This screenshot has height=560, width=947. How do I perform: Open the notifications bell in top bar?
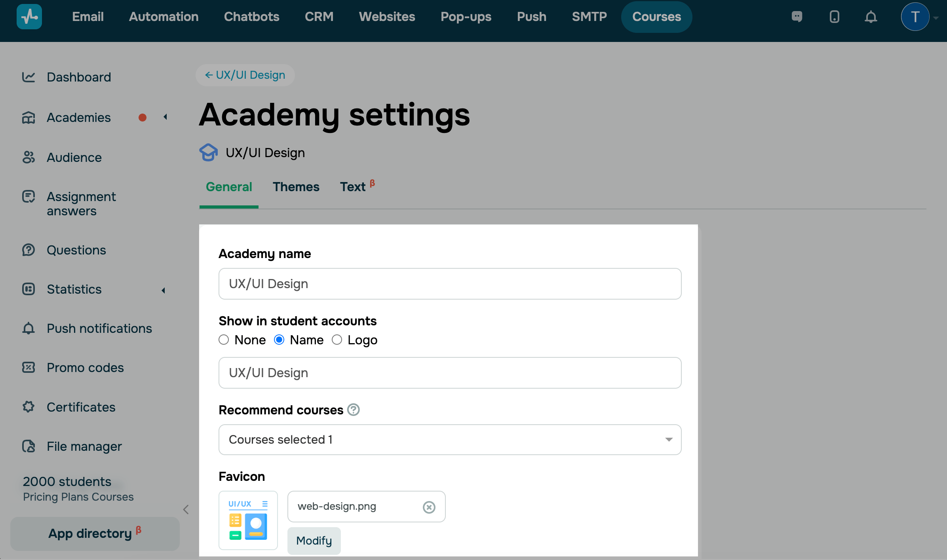coord(871,17)
